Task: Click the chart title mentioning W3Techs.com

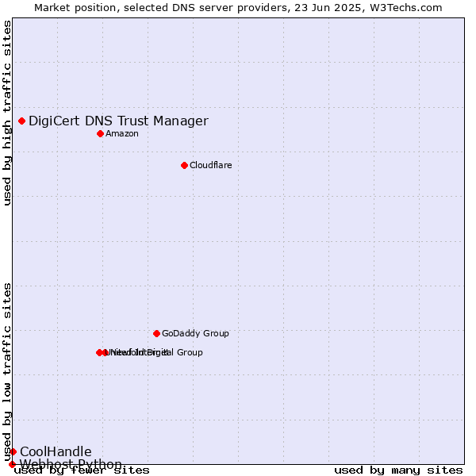Action: (238, 8)
